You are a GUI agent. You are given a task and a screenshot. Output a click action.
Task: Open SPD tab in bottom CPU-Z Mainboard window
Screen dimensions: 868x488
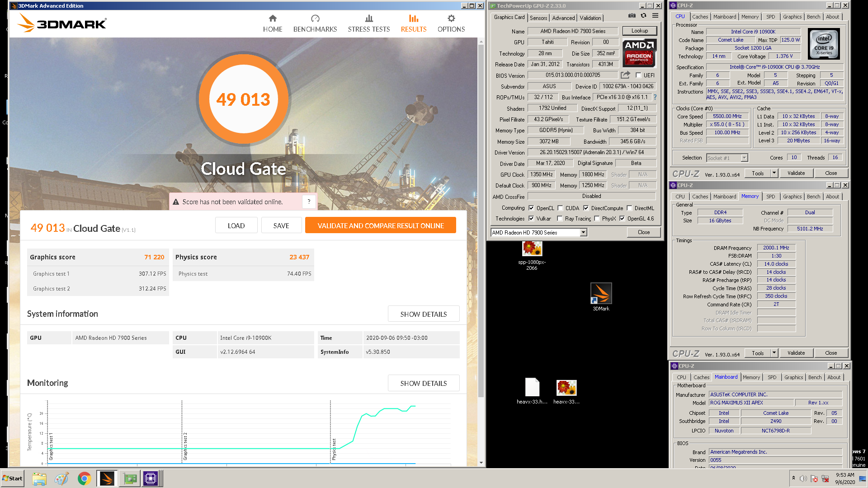tap(772, 377)
